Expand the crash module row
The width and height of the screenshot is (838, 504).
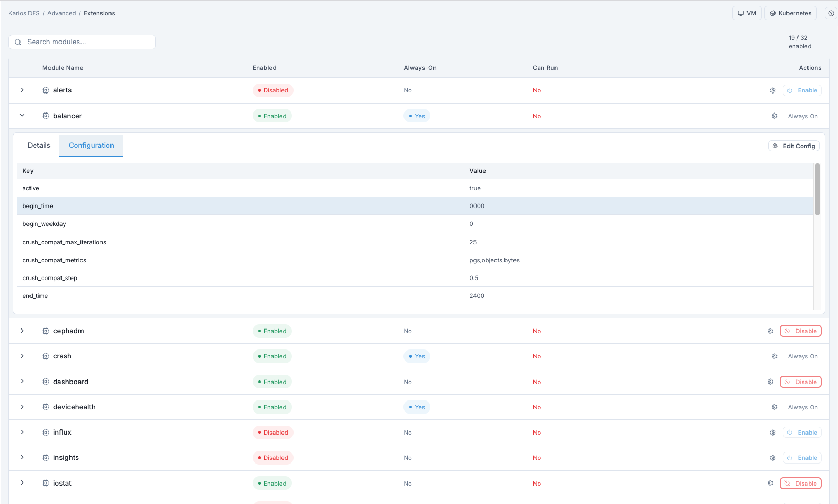pyautogui.click(x=22, y=356)
